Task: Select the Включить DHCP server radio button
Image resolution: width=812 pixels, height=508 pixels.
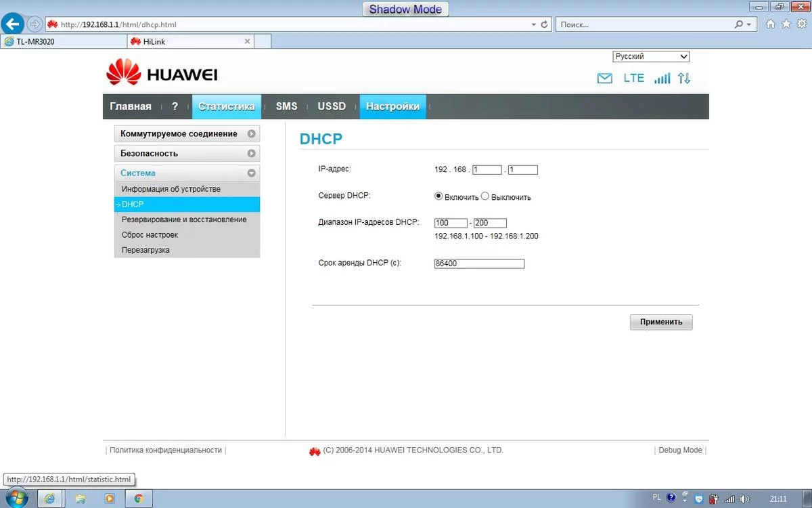Action: click(438, 196)
